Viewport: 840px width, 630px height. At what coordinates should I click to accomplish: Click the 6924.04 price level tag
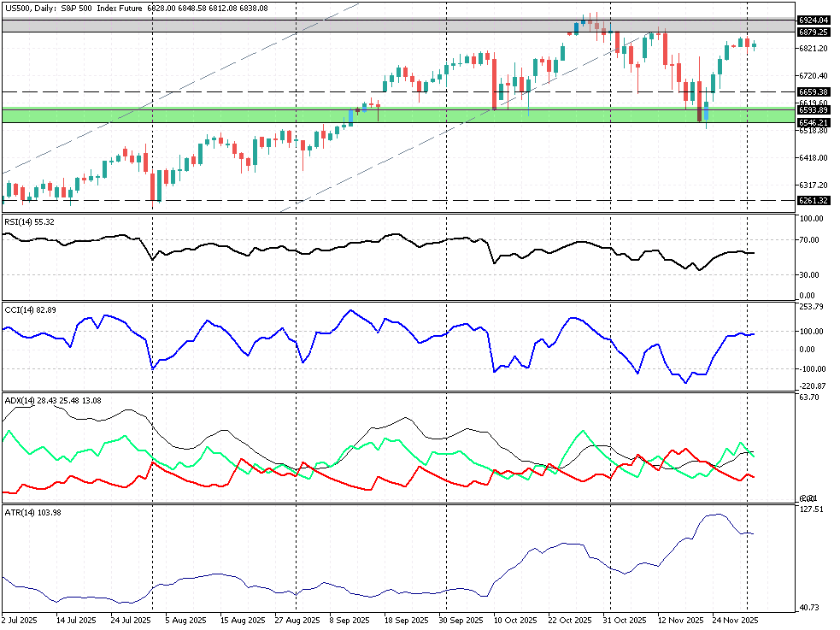pyautogui.click(x=814, y=20)
